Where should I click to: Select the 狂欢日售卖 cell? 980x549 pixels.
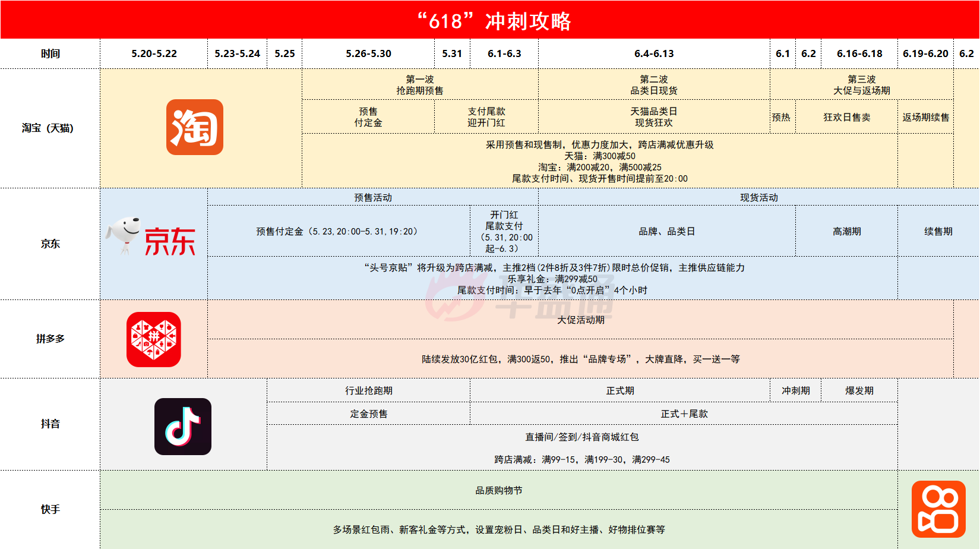[x=846, y=117]
